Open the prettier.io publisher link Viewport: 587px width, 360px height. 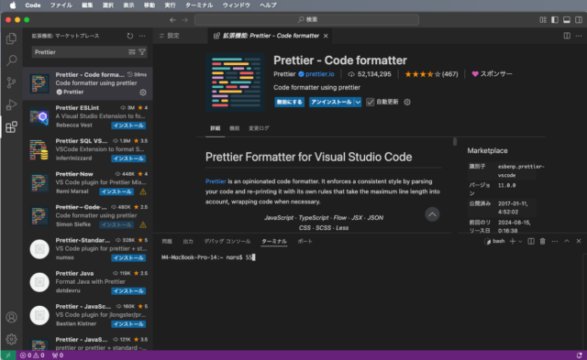[x=320, y=74]
